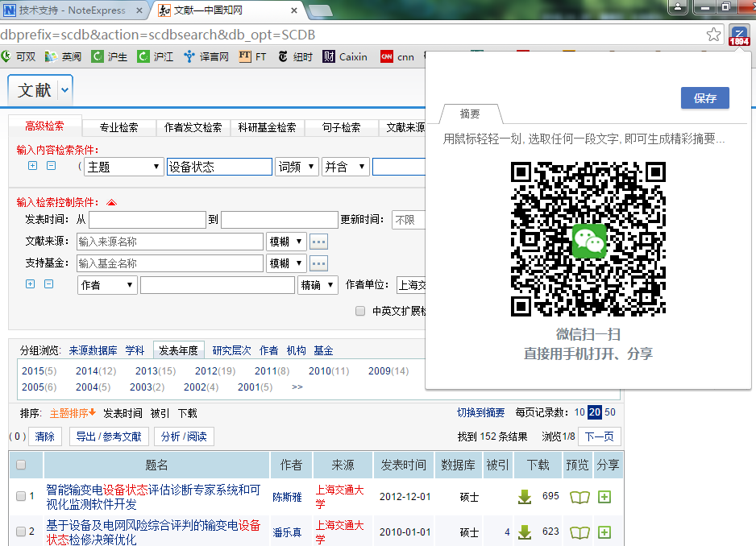
Task: Sort results by 发表时间
Action: pos(123,413)
